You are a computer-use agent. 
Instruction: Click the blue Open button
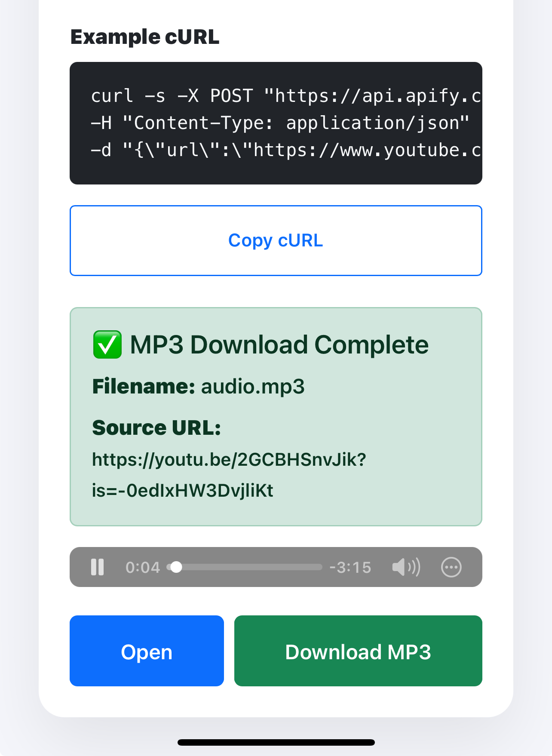[x=147, y=651]
